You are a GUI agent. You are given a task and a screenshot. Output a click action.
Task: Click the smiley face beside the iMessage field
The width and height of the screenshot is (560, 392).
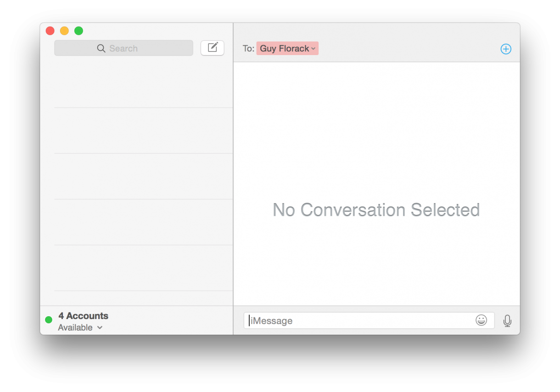click(482, 320)
